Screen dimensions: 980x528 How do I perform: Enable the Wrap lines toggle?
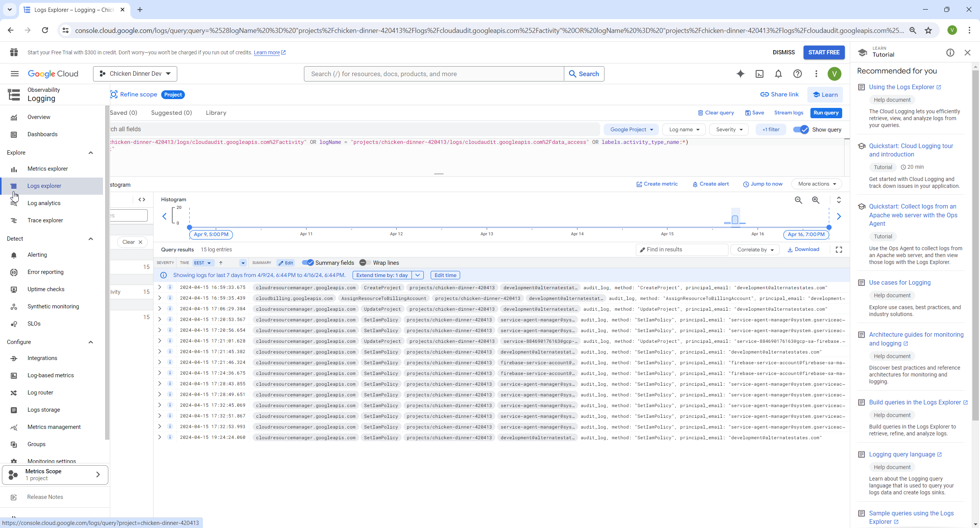click(x=364, y=262)
